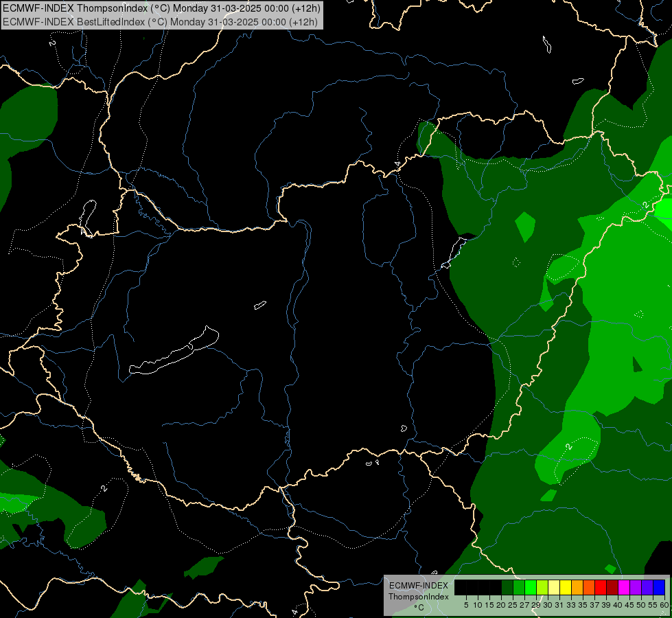Click the legend tick label 25
Viewport: 672px width, 618px height.
click(x=513, y=605)
